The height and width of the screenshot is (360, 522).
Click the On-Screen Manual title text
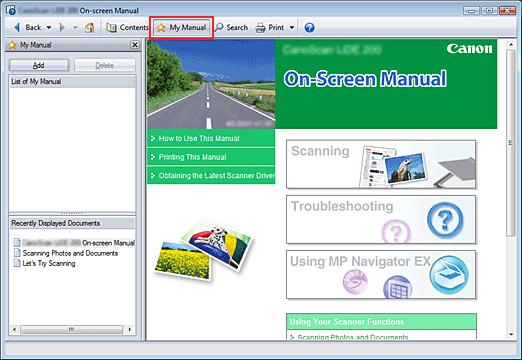365,79
